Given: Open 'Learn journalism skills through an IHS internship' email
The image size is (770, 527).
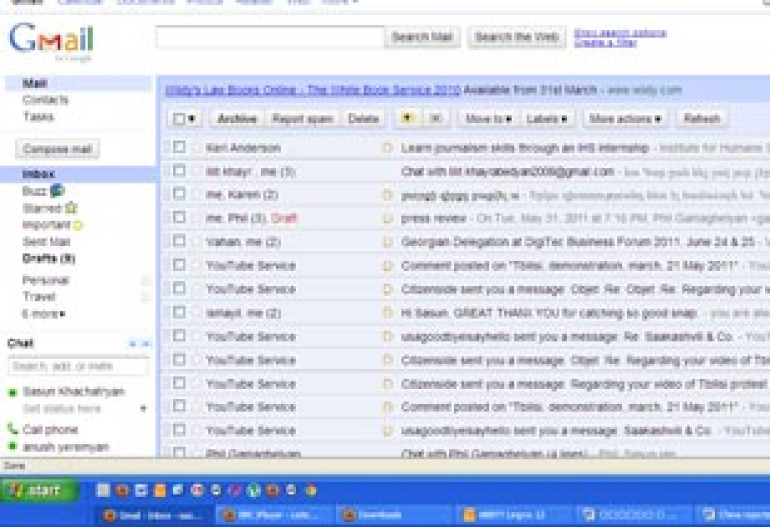Looking at the screenshot, I should (524, 148).
